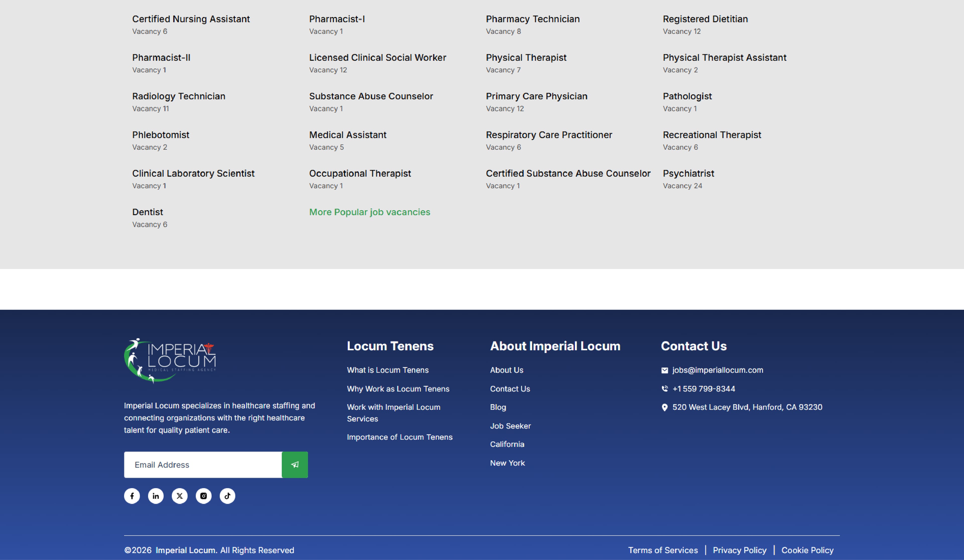This screenshot has height=560, width=964.
Task: Click the newsletter send arrow icon
Action: click(294, 465)
